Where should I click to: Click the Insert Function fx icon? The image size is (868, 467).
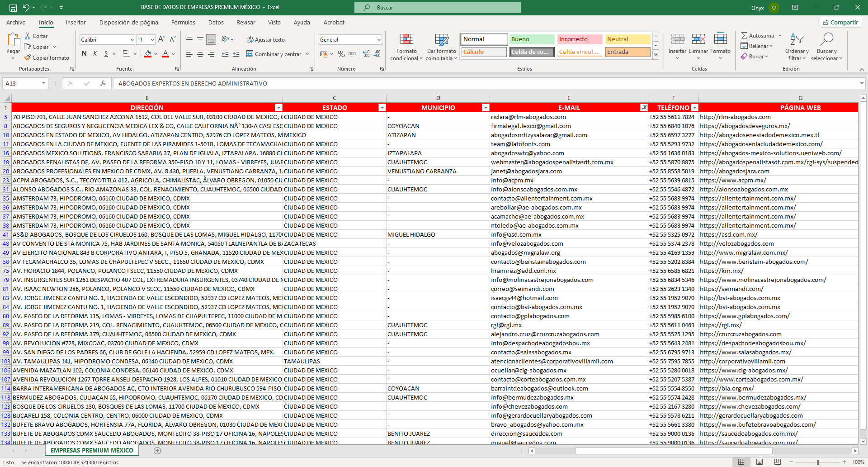103,83
